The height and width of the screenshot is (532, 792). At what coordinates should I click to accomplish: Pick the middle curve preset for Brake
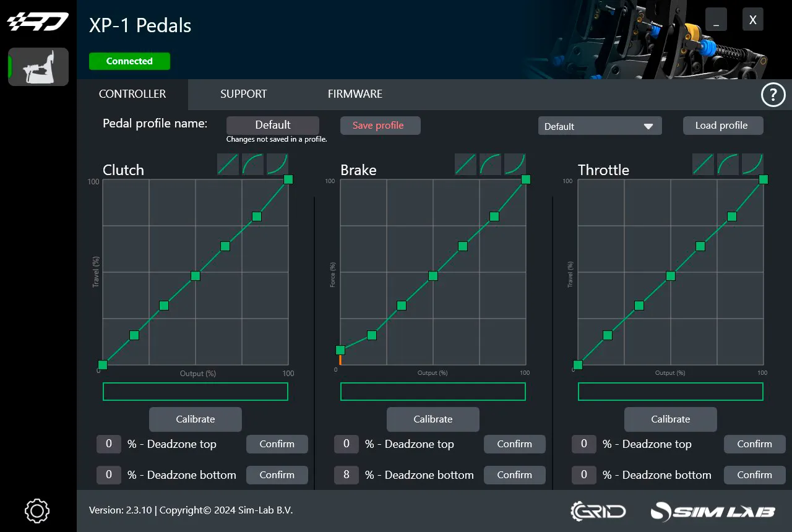490,165
